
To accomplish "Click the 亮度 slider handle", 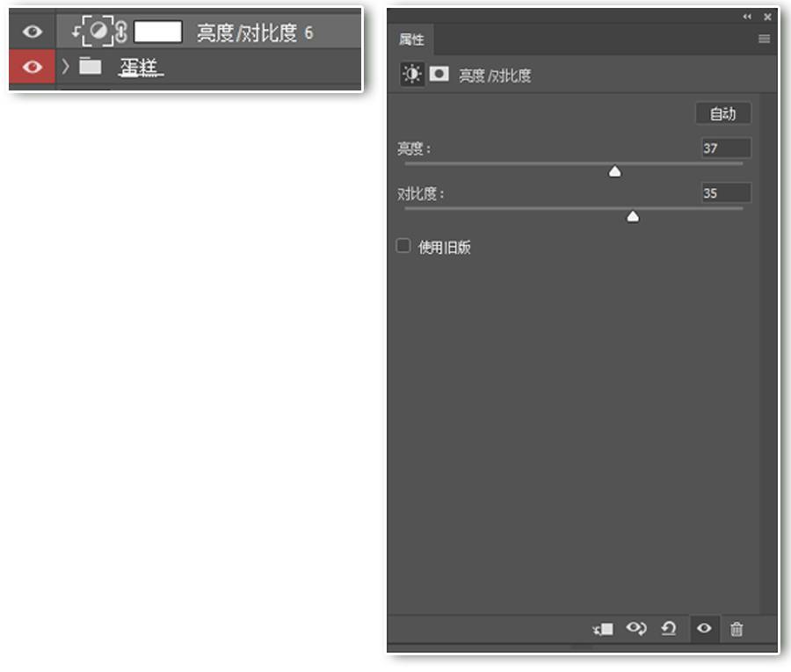I will pos(614,171).
